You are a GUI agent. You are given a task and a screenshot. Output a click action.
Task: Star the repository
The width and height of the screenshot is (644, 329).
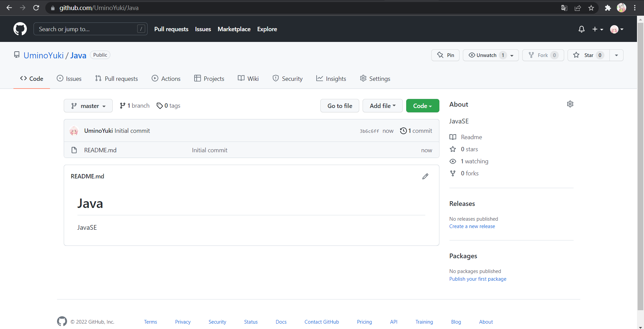588,55
